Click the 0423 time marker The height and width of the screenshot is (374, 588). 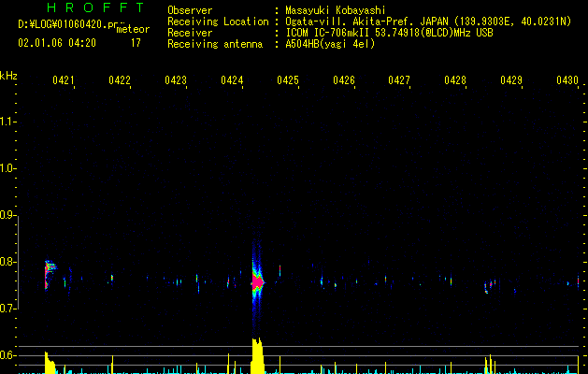coord(176,80)
